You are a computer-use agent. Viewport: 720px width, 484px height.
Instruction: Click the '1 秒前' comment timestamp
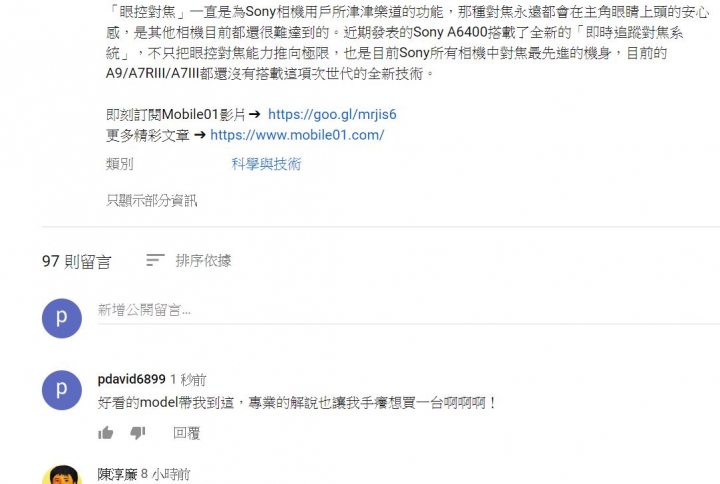188,379
